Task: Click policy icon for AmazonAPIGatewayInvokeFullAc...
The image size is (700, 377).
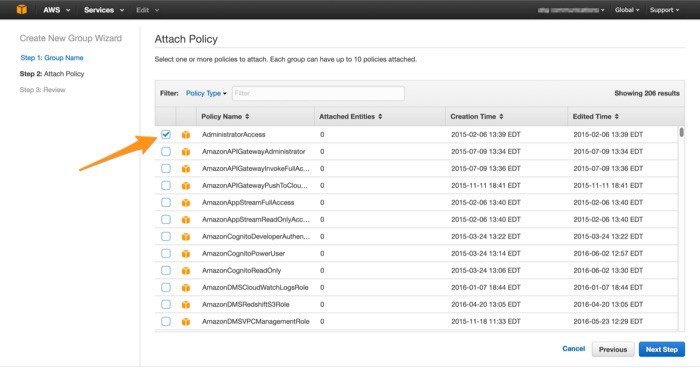Action: [186, 168]
